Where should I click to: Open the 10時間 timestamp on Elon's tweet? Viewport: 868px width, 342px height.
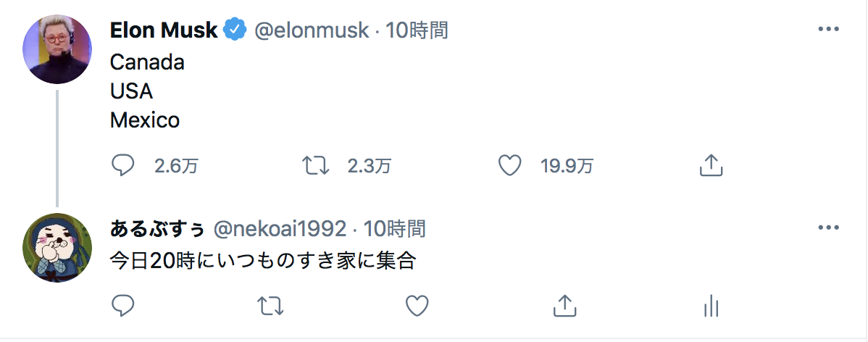[417, 30]
